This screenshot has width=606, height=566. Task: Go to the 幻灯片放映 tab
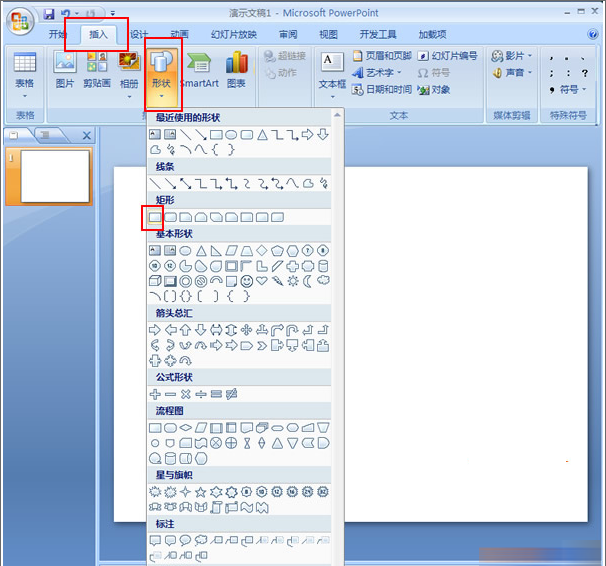(233, 34)
